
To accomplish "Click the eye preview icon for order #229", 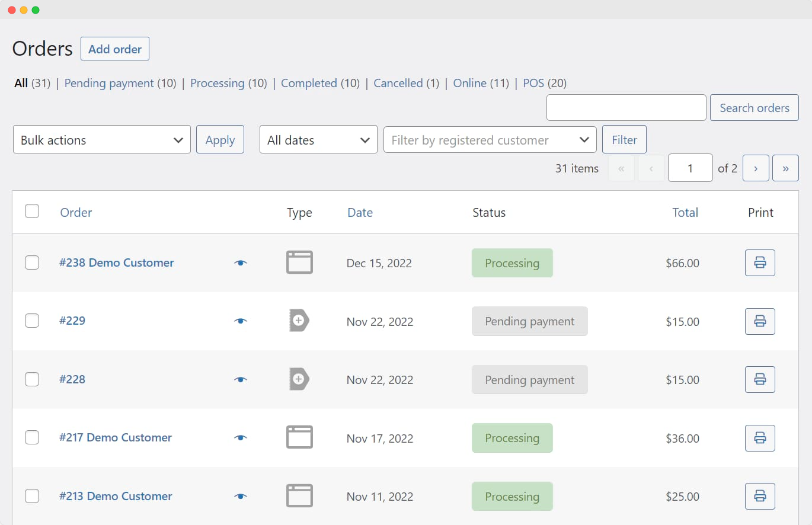I will (x=240, y=321).
